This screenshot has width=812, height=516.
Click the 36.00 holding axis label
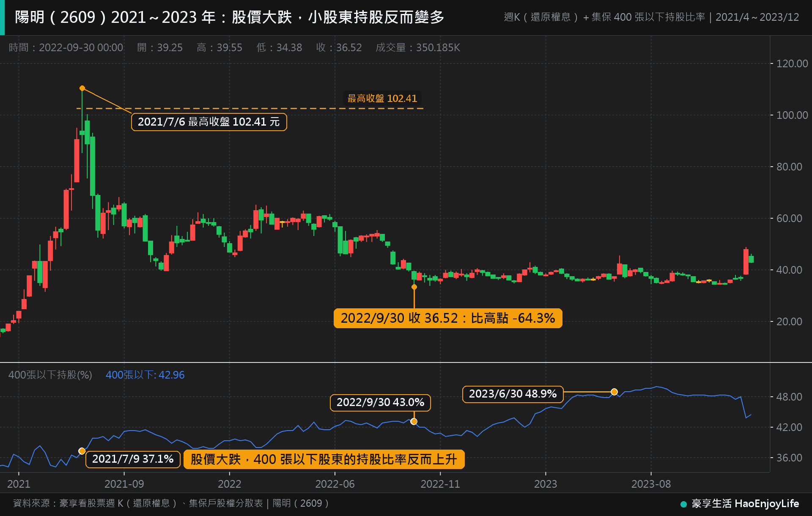tap(789, 458)
